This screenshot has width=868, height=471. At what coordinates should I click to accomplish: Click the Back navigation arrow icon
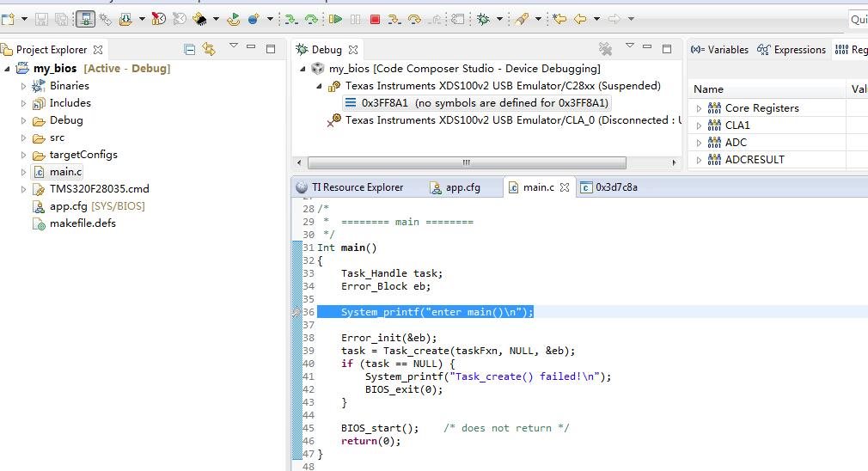click(x=580, y=20)
